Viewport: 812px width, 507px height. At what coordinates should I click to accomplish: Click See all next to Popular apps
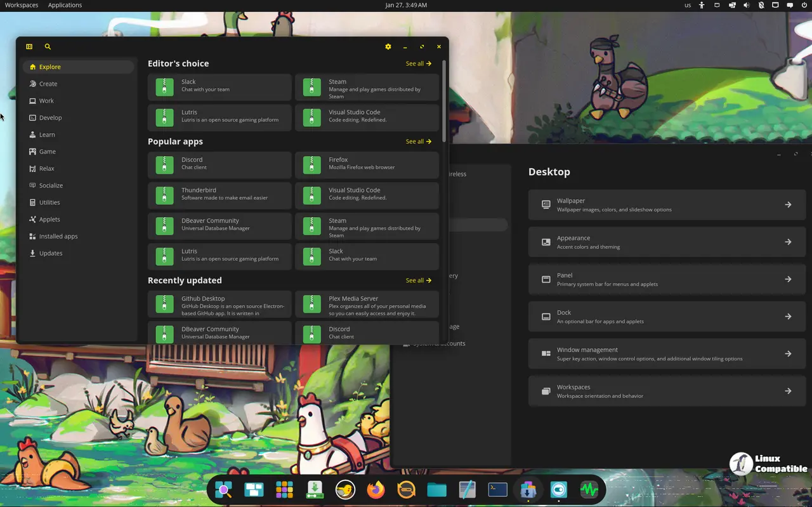pos(418,142)
